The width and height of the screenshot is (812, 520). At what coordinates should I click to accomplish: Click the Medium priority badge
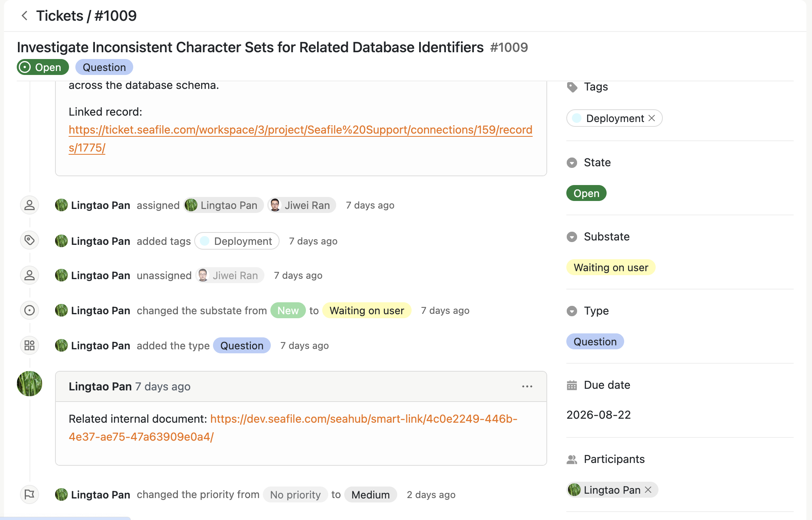coord(371,494)
